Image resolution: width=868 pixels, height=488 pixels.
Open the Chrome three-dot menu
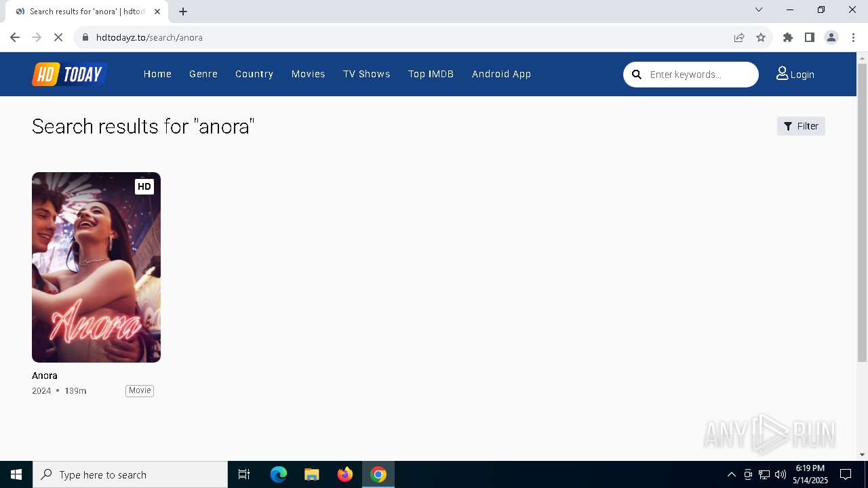click(x=854, y=37)
